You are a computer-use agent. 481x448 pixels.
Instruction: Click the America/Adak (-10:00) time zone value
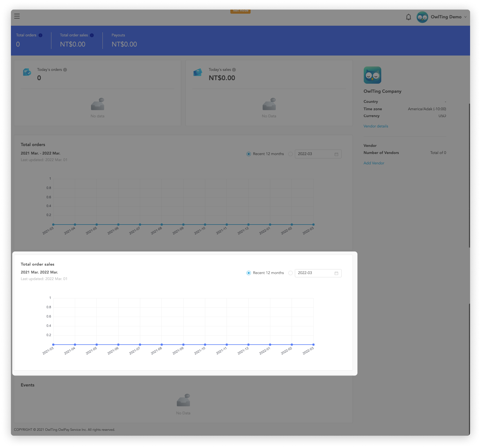click(x=427, y=109)
